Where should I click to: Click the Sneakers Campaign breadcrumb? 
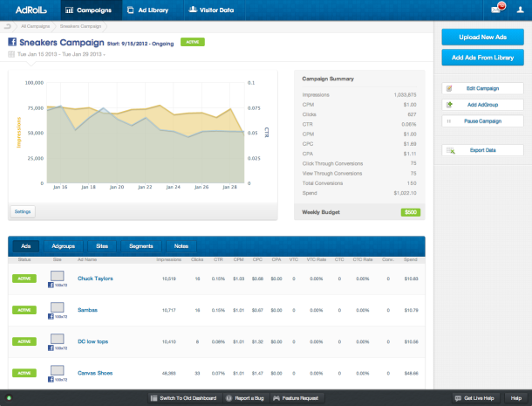click(80, 26)
